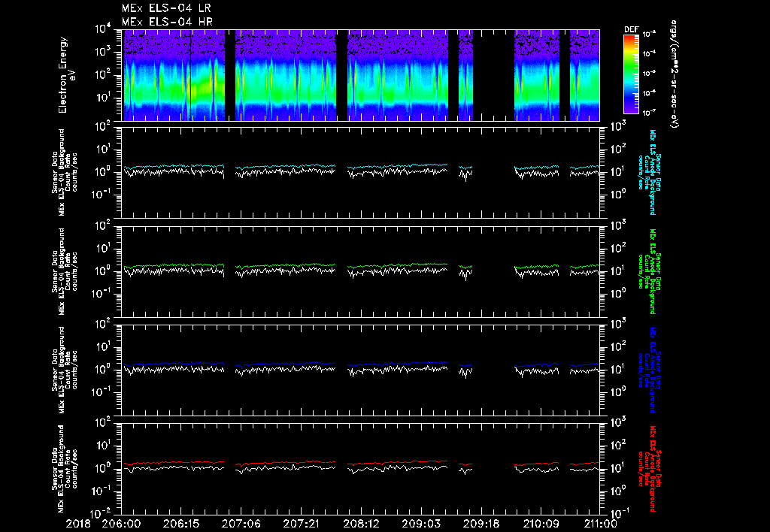
Task: Click the "210:09" time axis label
Action: tap(540, 524)
